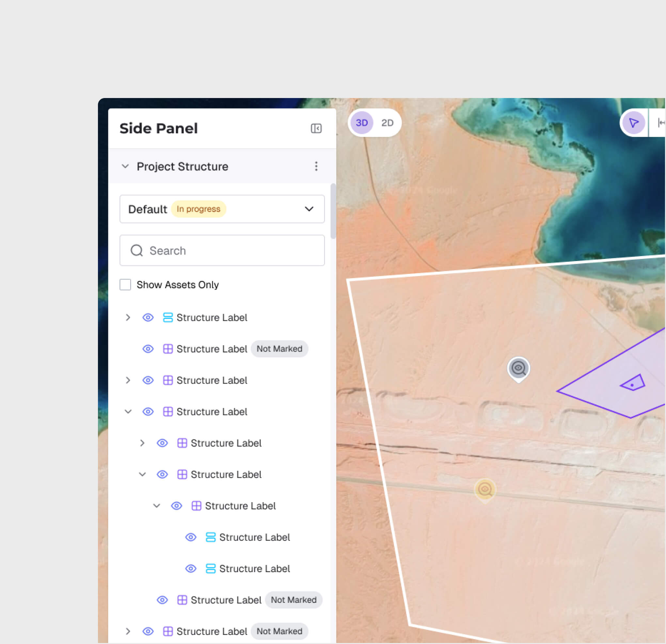Collapse the Project Structure section
Viewport: 666px width, 644px height.
(126, 166)
